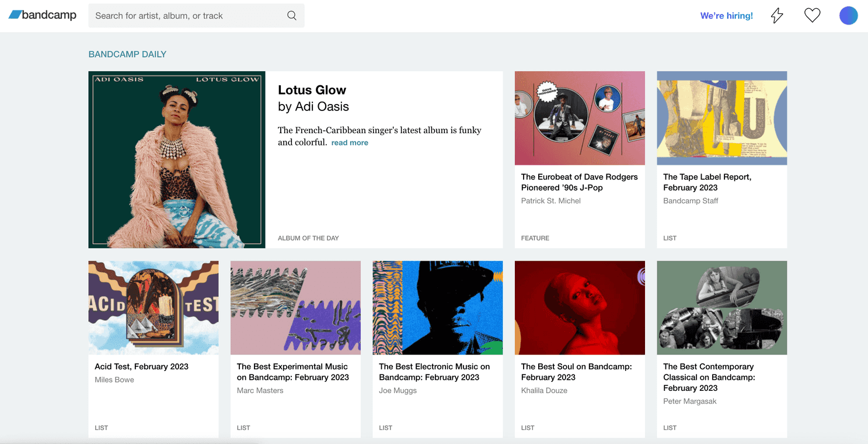Image resolution: width=868 pixels, height=444 pixels.
Task: Open 'The Best Soul on Bandcamp: February 2023'
Action: (577, 372)
